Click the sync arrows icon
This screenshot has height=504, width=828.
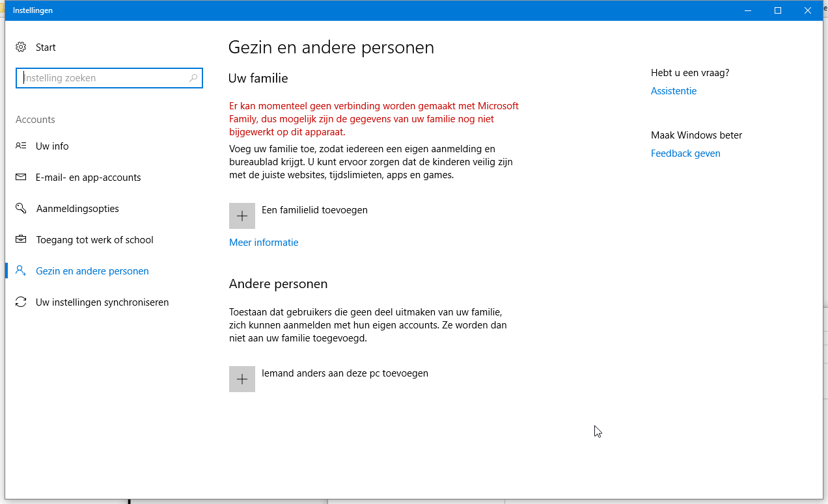21,302
